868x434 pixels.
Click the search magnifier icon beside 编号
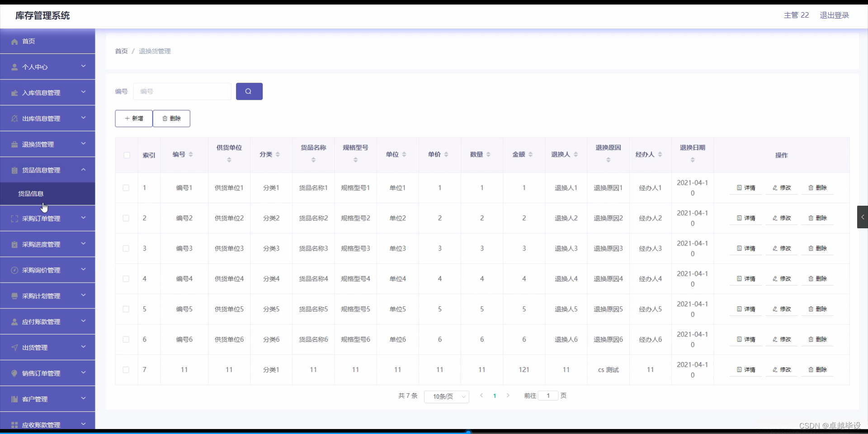click(x=249, y=91)
